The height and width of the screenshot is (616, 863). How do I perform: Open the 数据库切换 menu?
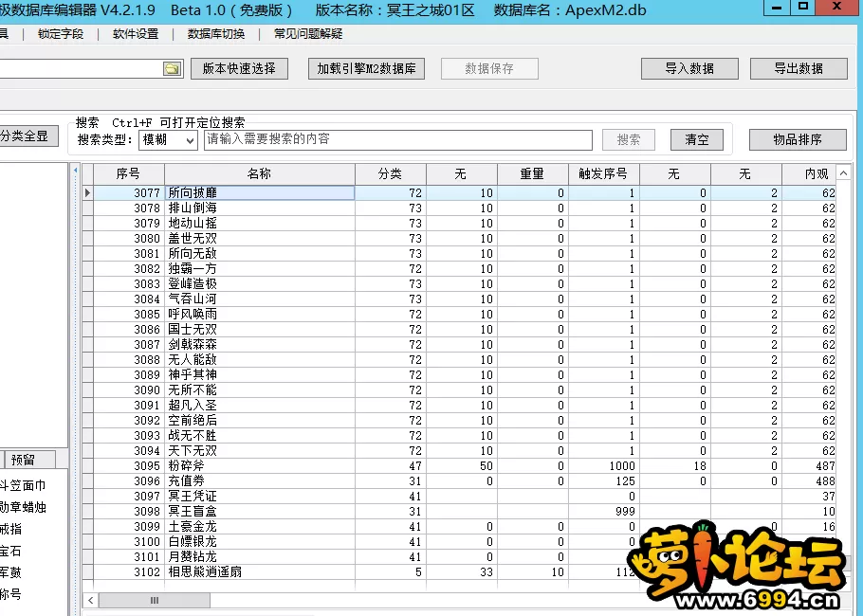pyautogui.click(x=216, y=34)
